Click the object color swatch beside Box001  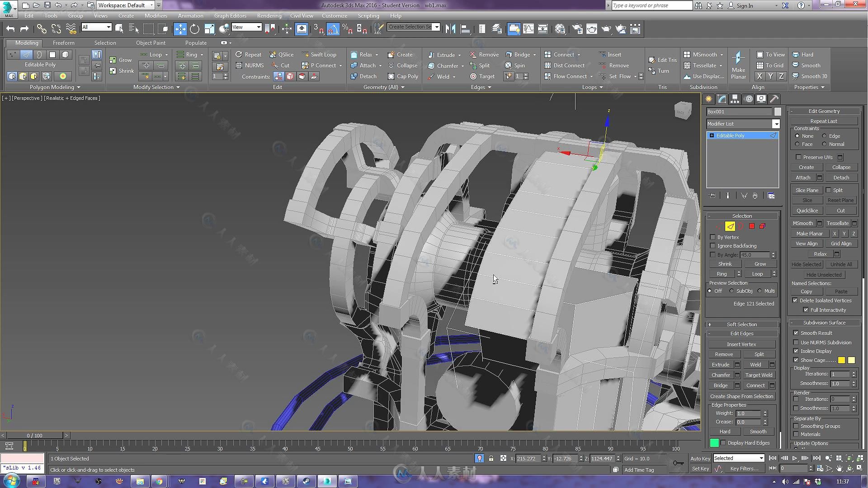[x=777, y=112]
